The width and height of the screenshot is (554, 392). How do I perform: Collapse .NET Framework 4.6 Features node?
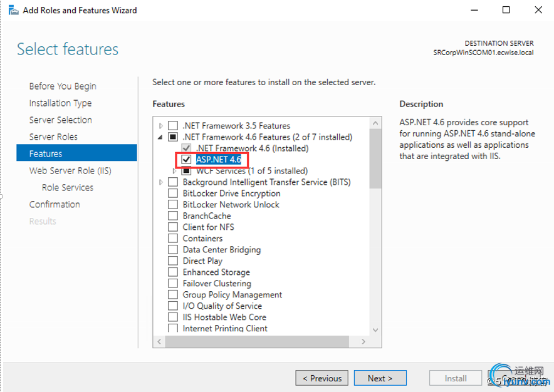(161, 137)
